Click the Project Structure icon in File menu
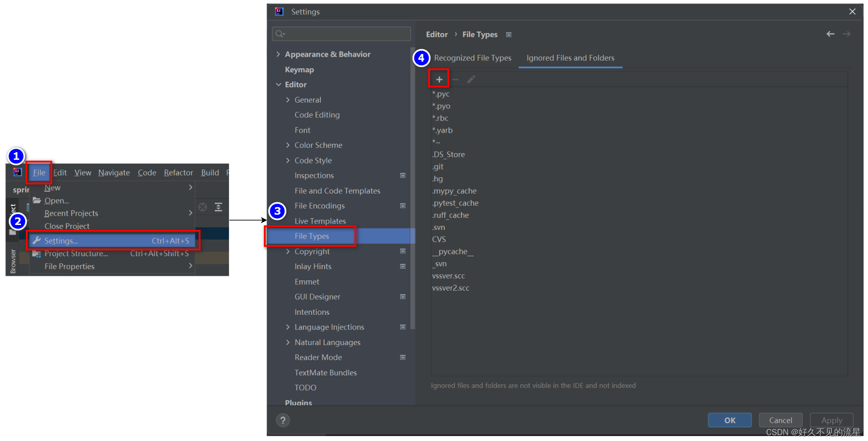The height and width of the screenshot is (441, 868). (37, 254)
